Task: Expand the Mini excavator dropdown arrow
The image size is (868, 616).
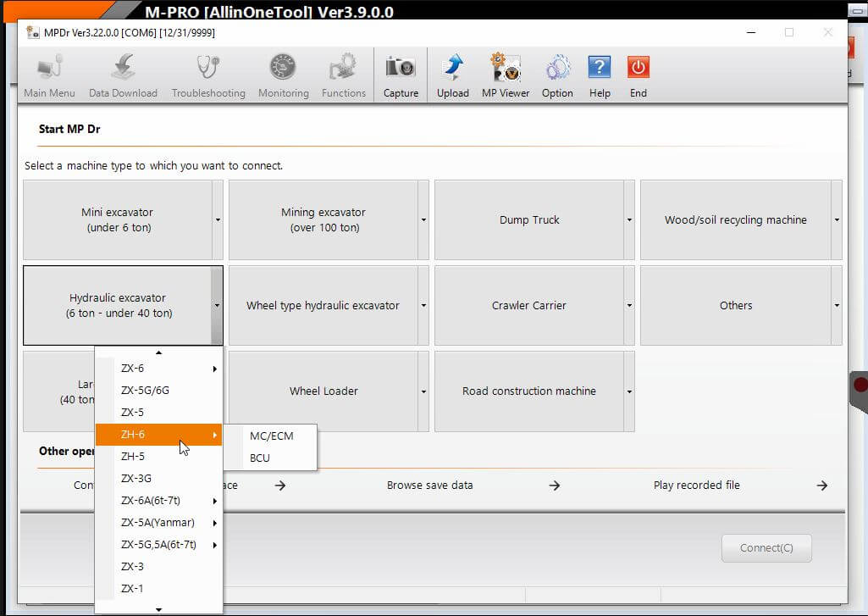Action: (x=218, y=220)
